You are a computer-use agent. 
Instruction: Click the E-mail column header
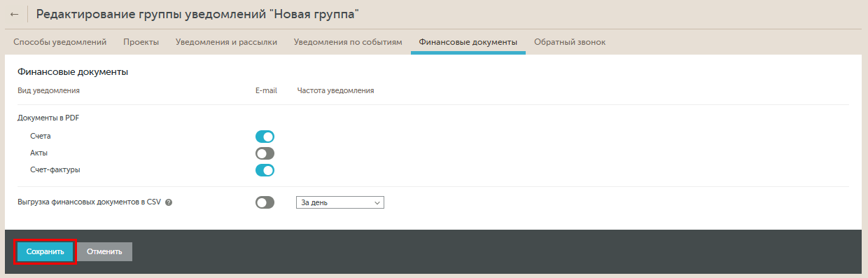point(266,90)
